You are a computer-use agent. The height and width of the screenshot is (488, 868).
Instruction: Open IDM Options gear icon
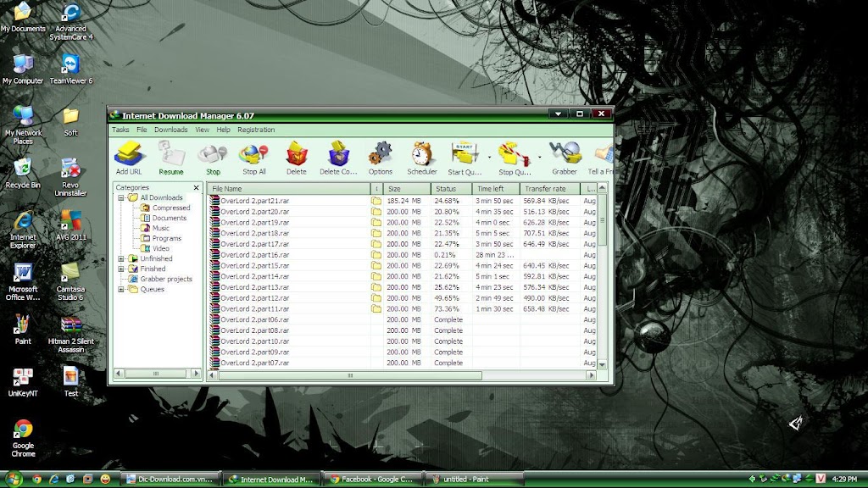point(381,158)
